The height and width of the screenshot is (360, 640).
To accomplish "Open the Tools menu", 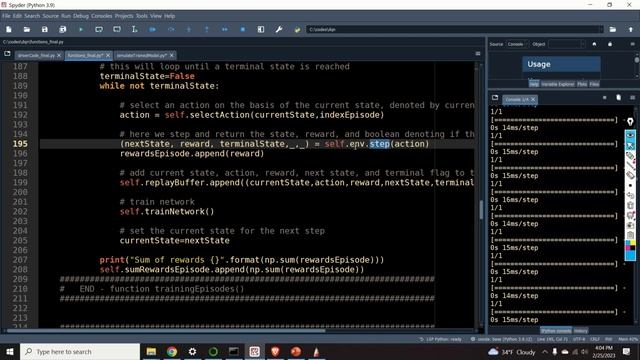I will click(142, 16).
